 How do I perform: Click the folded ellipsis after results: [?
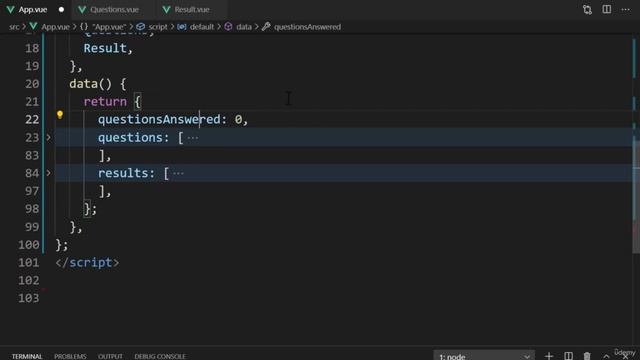[x=178, y=173]
